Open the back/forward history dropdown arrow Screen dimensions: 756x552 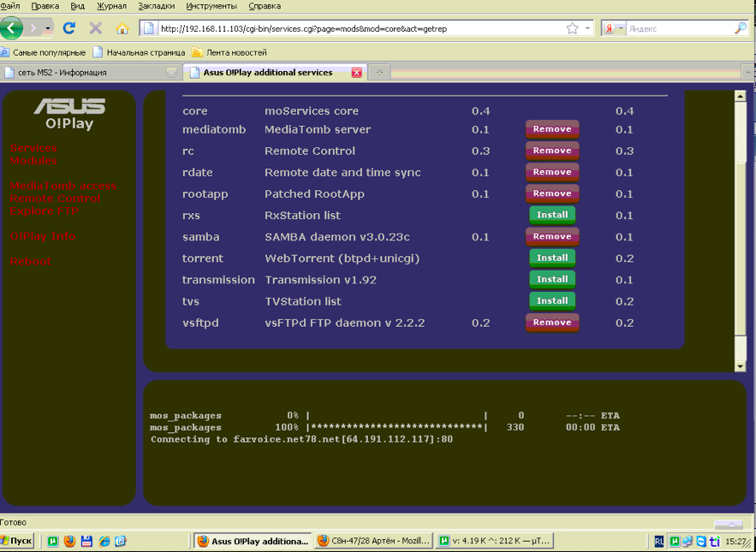(x=48, y=28)
